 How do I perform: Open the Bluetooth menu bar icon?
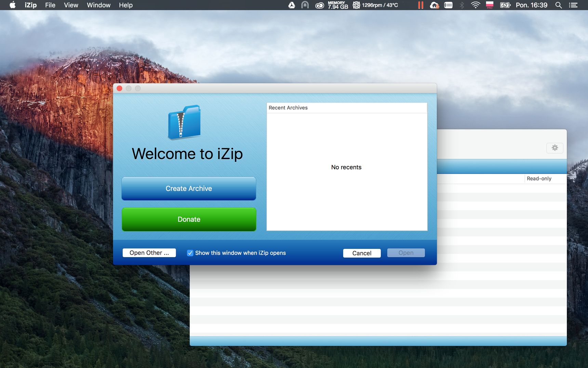(x=462, y=5)
